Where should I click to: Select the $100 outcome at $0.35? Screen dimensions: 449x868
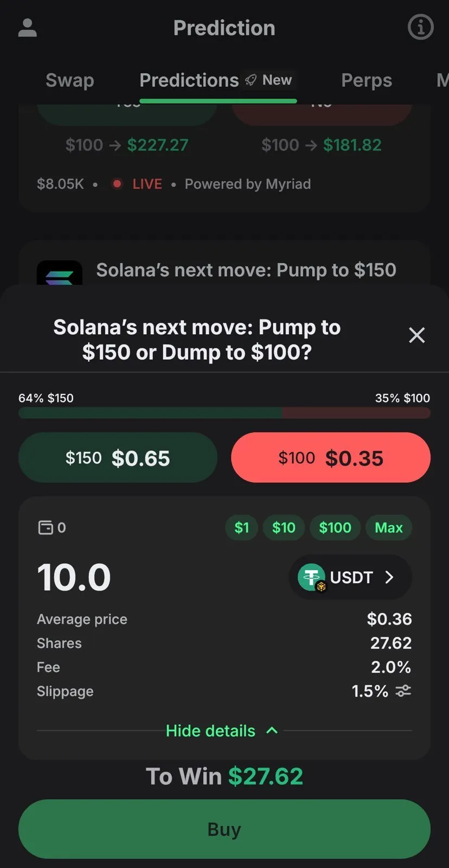(331, 458)
